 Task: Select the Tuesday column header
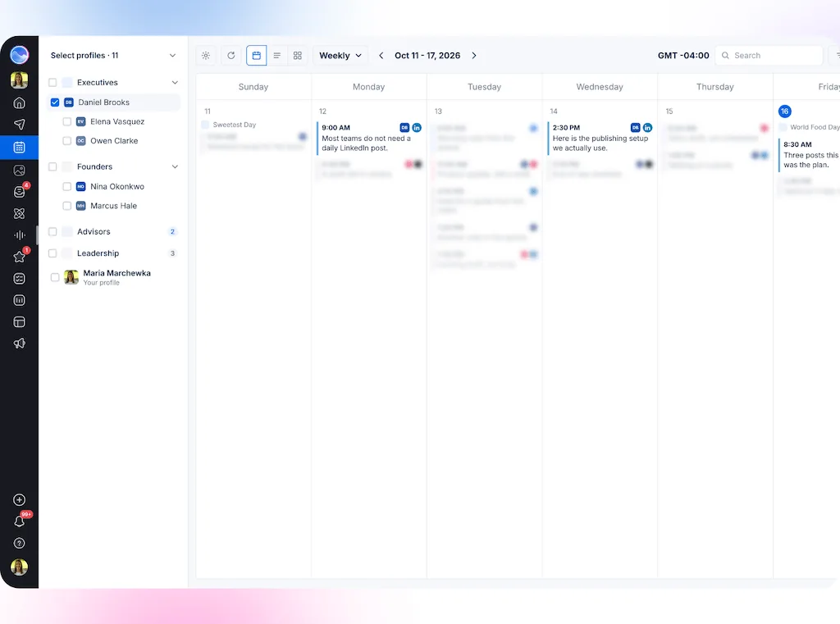484,87
